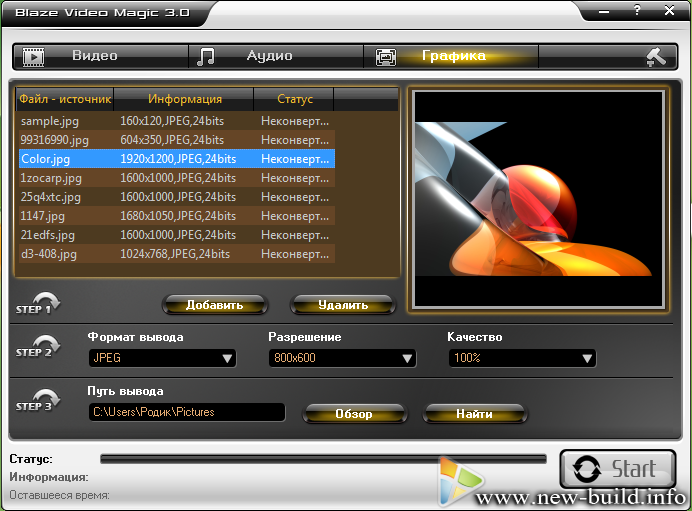The width and height of the screenshot is (692, 511).
Task: Click the 1024x768,JPEG,24bits info cell
Action: (175, 254)
